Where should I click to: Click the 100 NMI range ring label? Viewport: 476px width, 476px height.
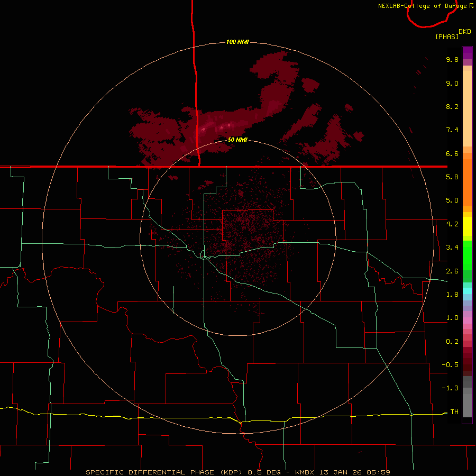(x=237, y=42)
